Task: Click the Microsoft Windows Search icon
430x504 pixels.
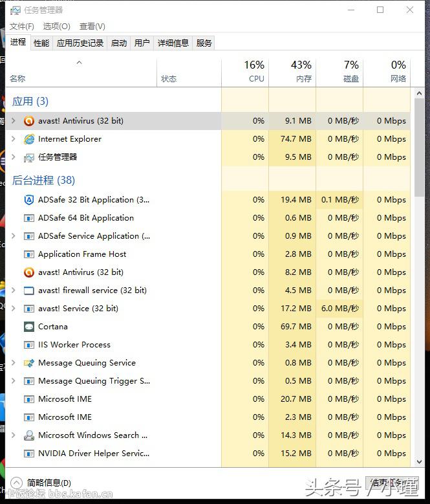Action: (29, 435)
